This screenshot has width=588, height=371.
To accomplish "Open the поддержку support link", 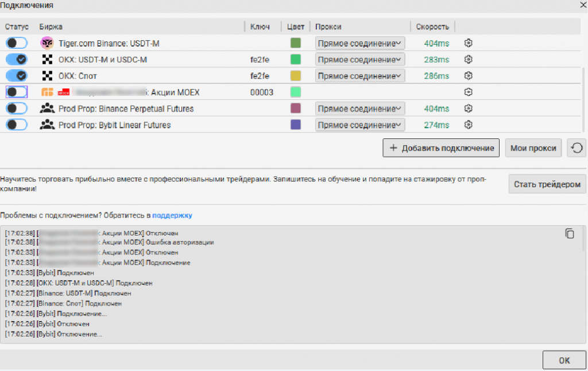I will coord(172,215).
